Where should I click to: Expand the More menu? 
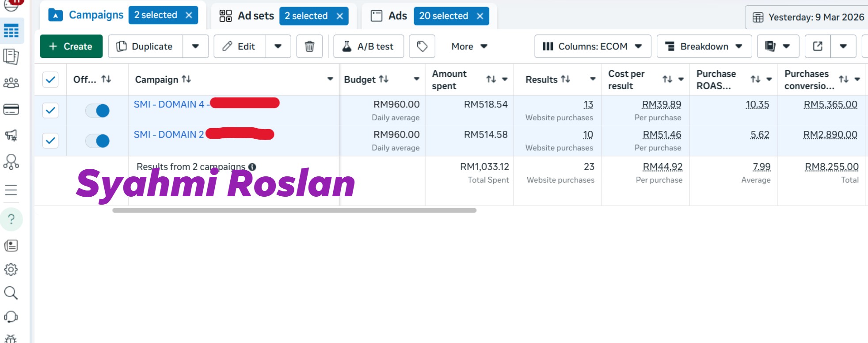tap(469, 46)
